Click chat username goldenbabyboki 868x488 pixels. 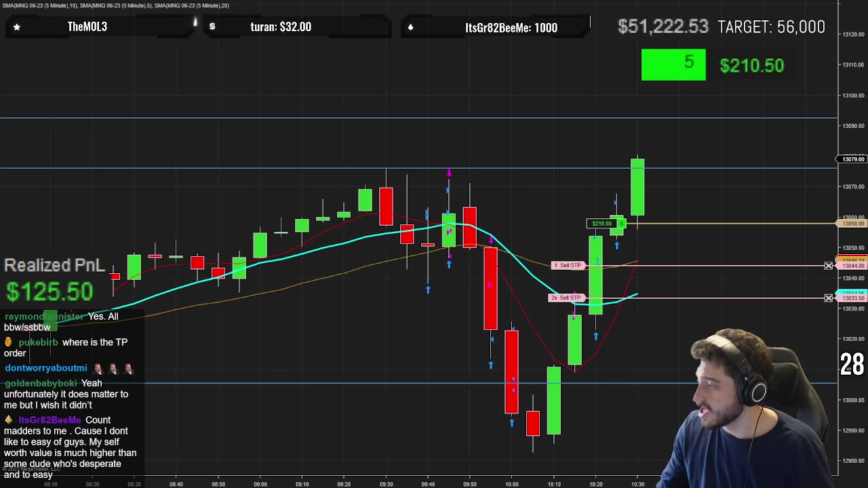41,383
